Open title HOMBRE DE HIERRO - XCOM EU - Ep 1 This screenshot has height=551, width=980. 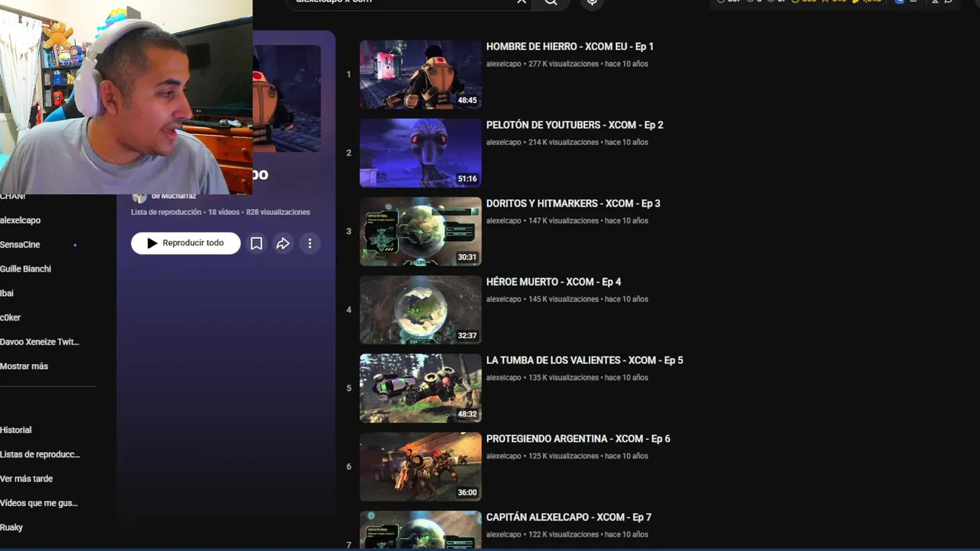[x=570, y=47]
